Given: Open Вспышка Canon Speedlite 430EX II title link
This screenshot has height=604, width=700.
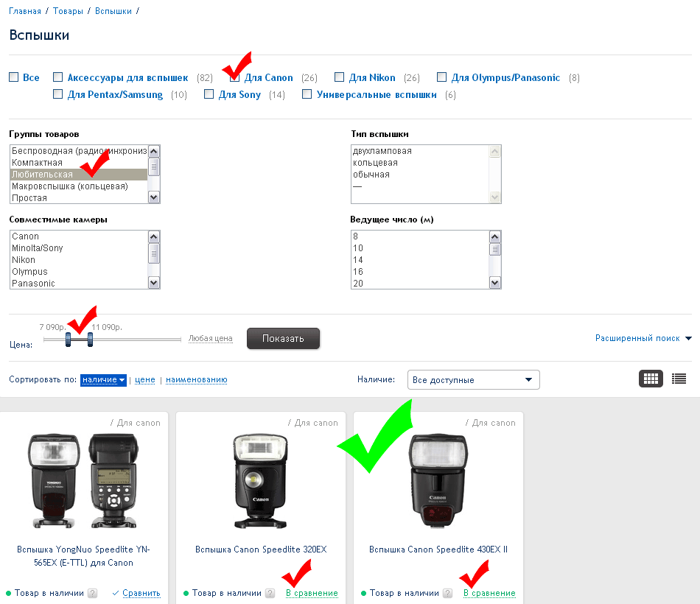Looking at the screenshot, I should pos(438,549).
